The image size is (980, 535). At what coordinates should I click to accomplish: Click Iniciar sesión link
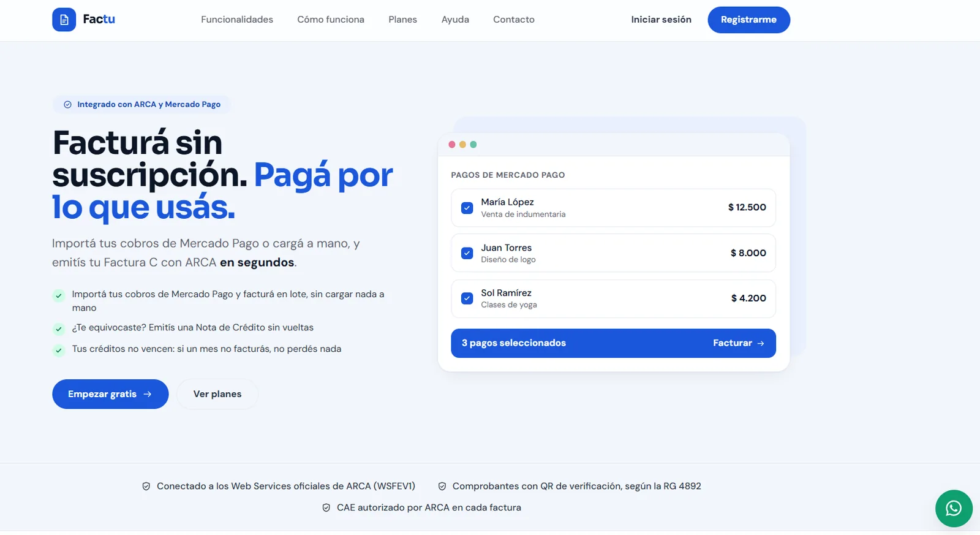pos(661,20)
